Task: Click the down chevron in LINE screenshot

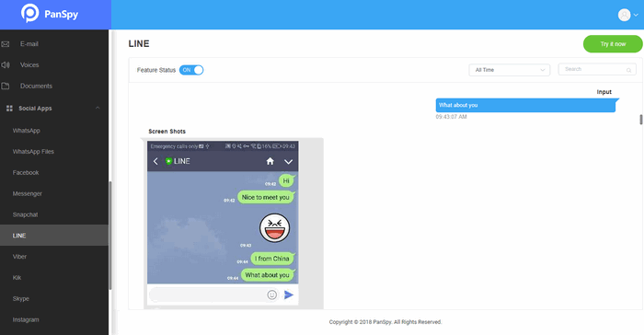Action: coord(288,162)
